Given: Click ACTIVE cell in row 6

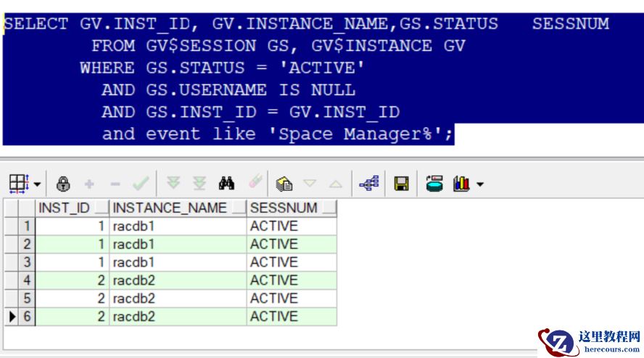Looking at the screenshot, I should click(292, 317).
